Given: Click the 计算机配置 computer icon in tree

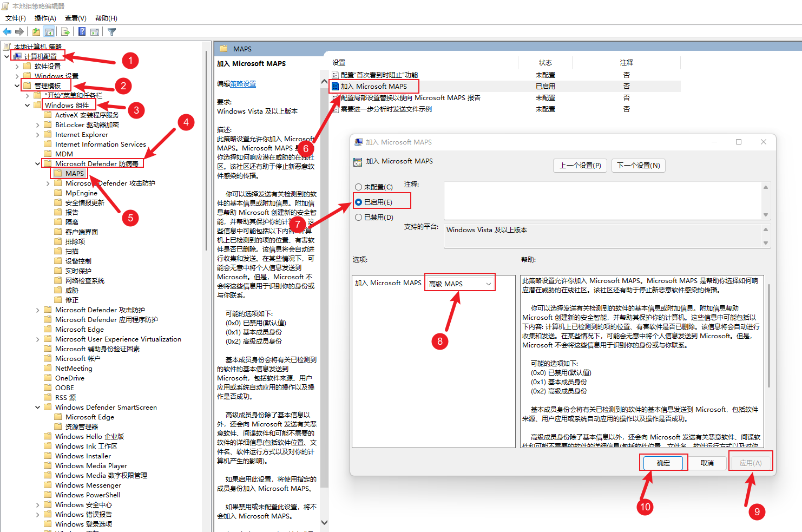Looking at the screenshot, I should [x=17, y=56].
